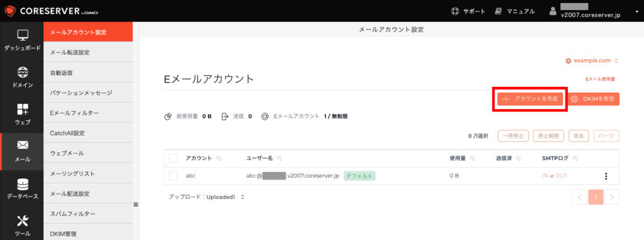Sort by 送信済 column

click(508, 158)
